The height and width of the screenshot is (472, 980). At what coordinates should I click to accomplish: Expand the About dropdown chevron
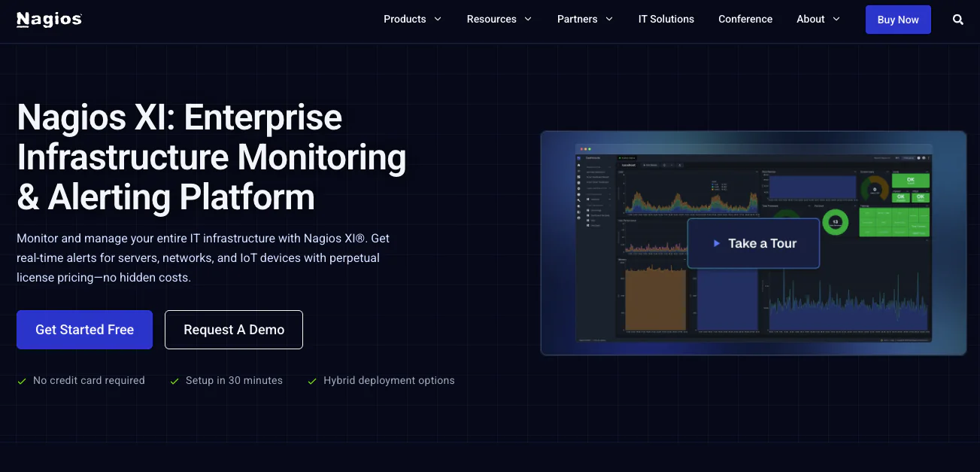point(836,20)
